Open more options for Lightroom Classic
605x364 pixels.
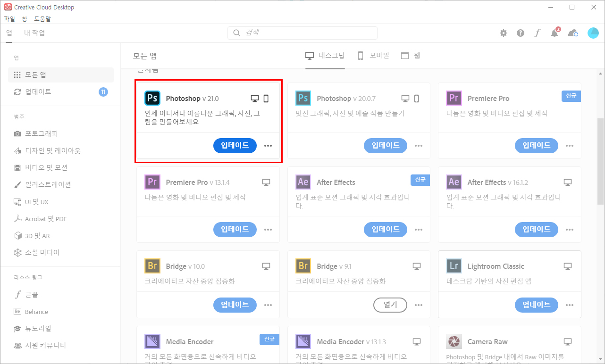tap(570, 305)
